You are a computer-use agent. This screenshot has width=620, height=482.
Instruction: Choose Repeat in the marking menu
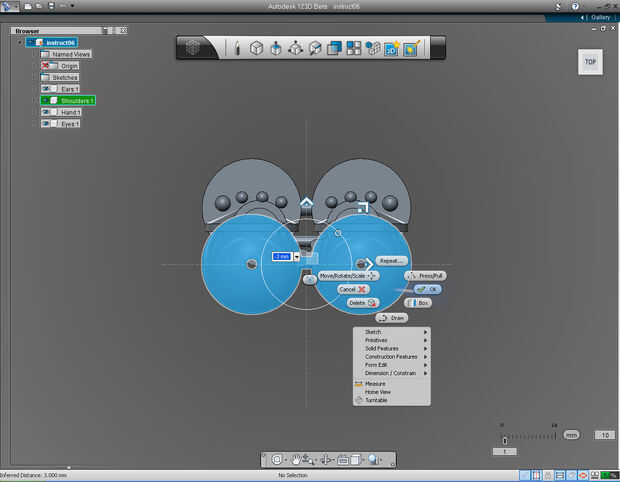(x=391, y=261)
